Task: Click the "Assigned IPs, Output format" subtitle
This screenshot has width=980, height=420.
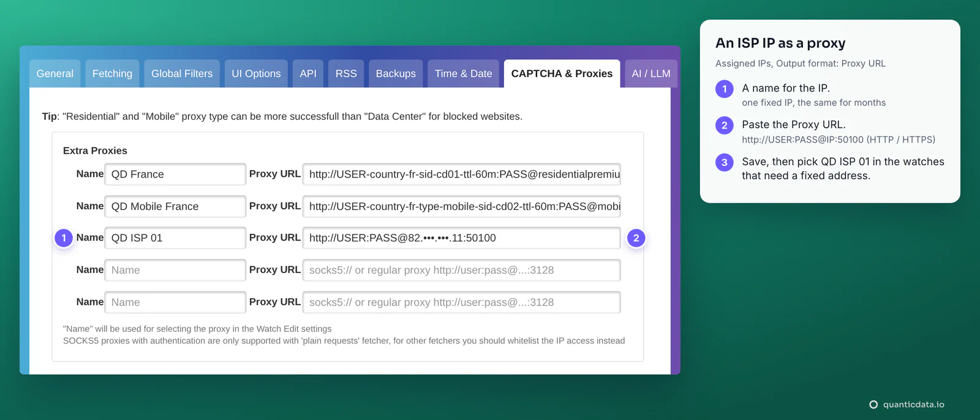Action: pyautogui.click(x=801, y=64)
